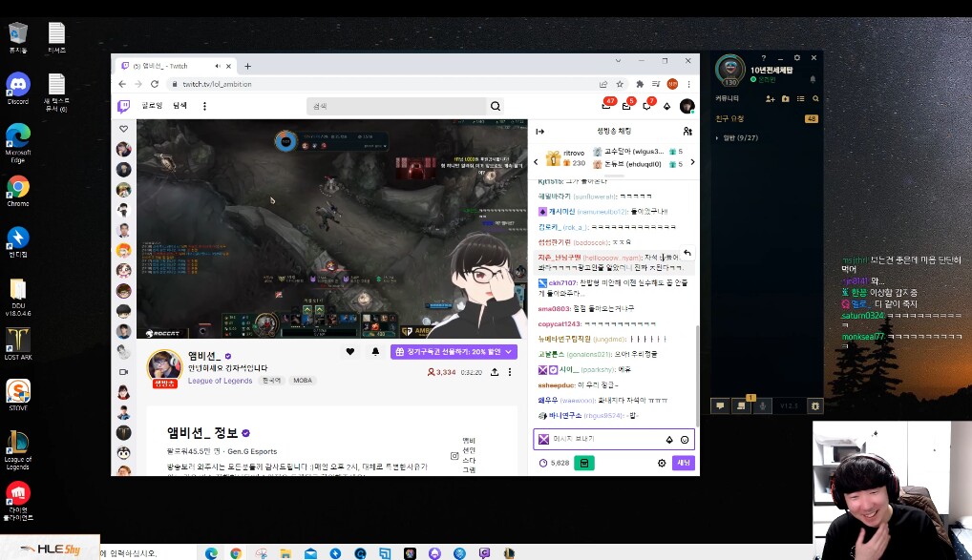972x560 pixels.
Task: Click the Instagram link in channel info panel
Action: (454, 456)
